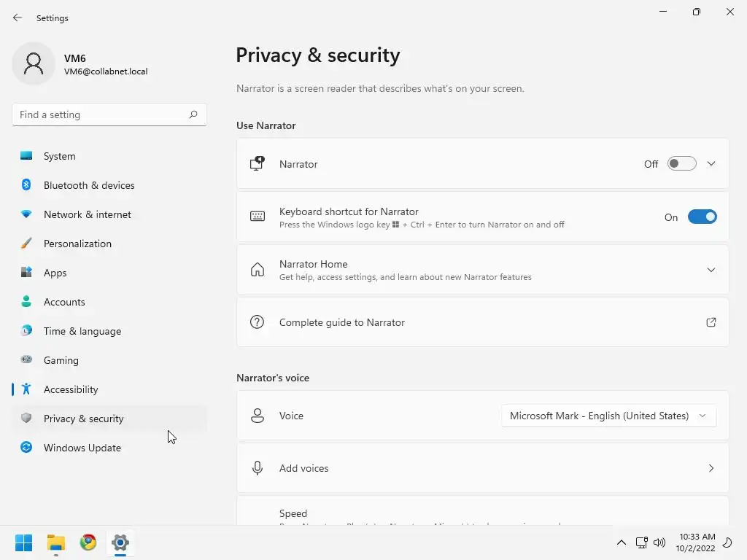Image resolution: width=747 pixels, height=560 pixels.
Task: Select Personalization in sidebar
Action: (77, 244)
